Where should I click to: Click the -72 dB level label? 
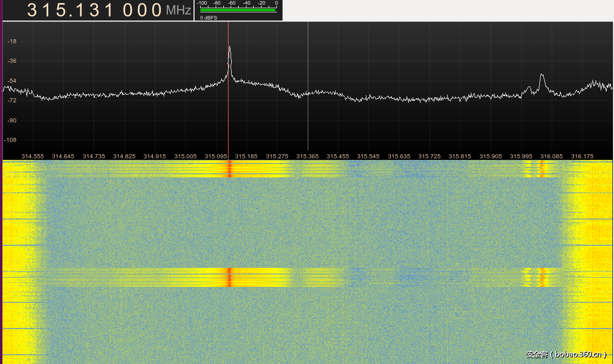(x=12, y=100)
